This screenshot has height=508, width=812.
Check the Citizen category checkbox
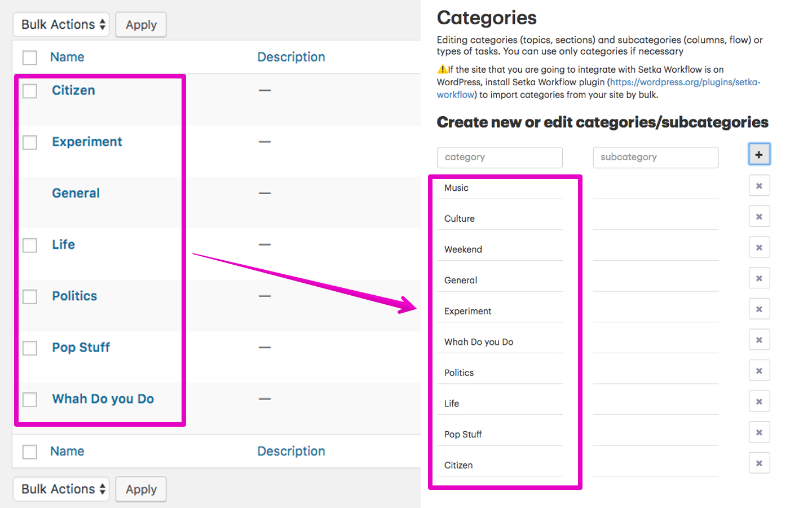[x=30, y=91]
